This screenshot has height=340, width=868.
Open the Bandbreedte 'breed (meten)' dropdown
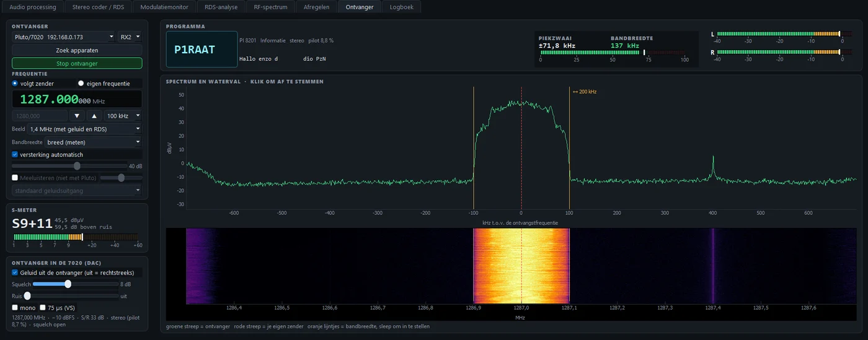click(x=93, y=142)
